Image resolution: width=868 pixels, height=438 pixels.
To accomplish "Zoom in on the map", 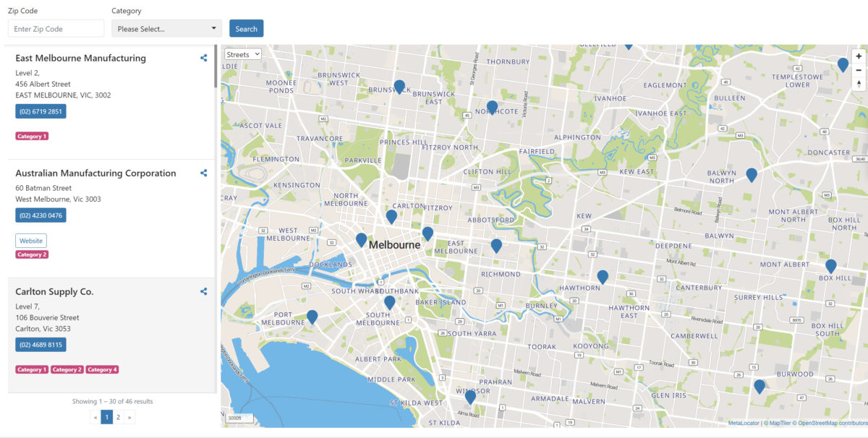I will point(859,55).
